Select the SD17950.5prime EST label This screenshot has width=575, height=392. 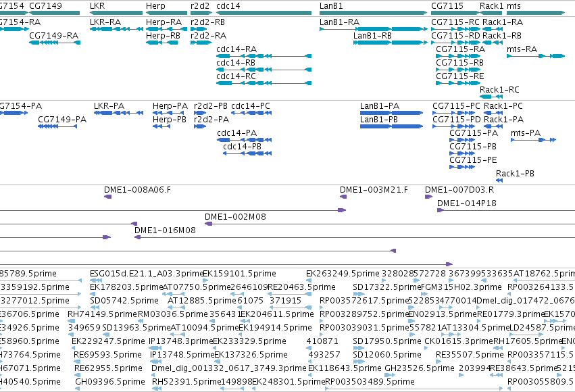387,341
